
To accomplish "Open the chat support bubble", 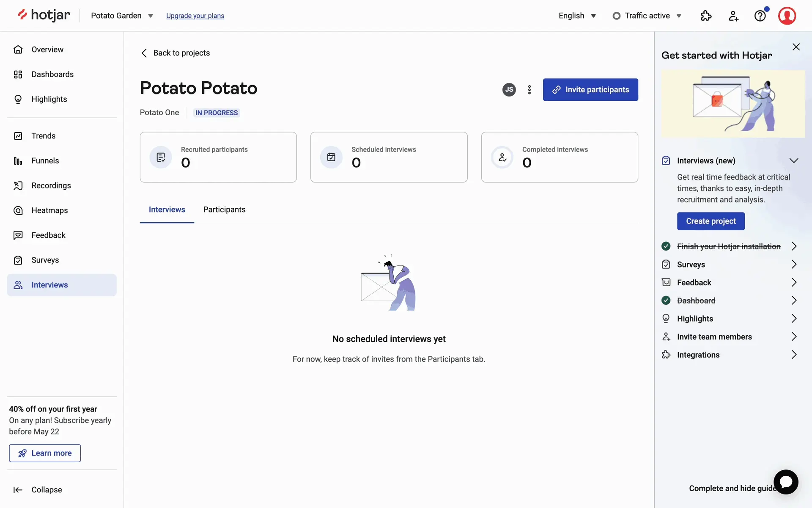I will (786, 482).
